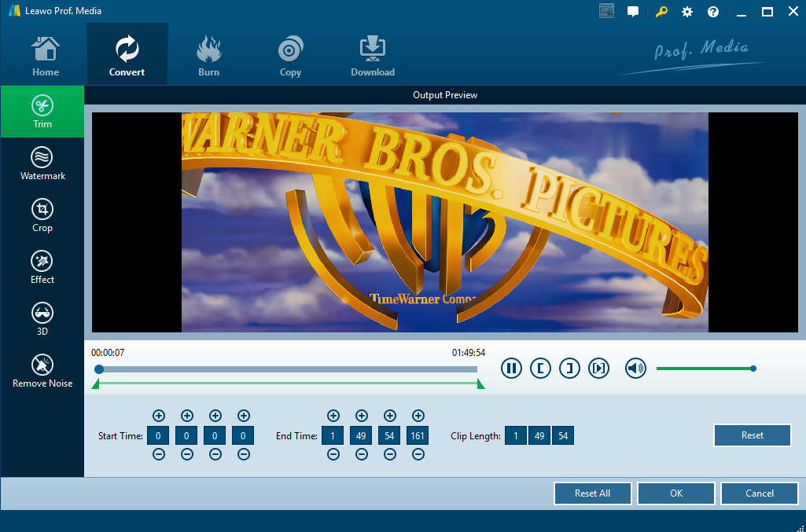Image resolution: width=806 pixels, height=532 pixels.
Task: Increase the Start Time hours value
Action: (158, 416)
